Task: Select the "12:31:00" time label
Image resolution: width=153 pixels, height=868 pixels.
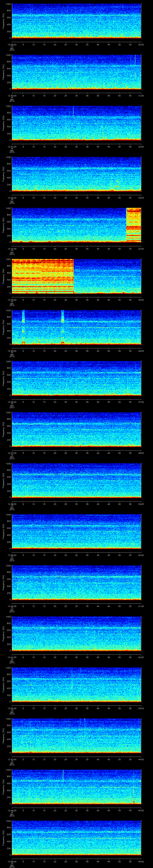Action: tap(12, 147)
